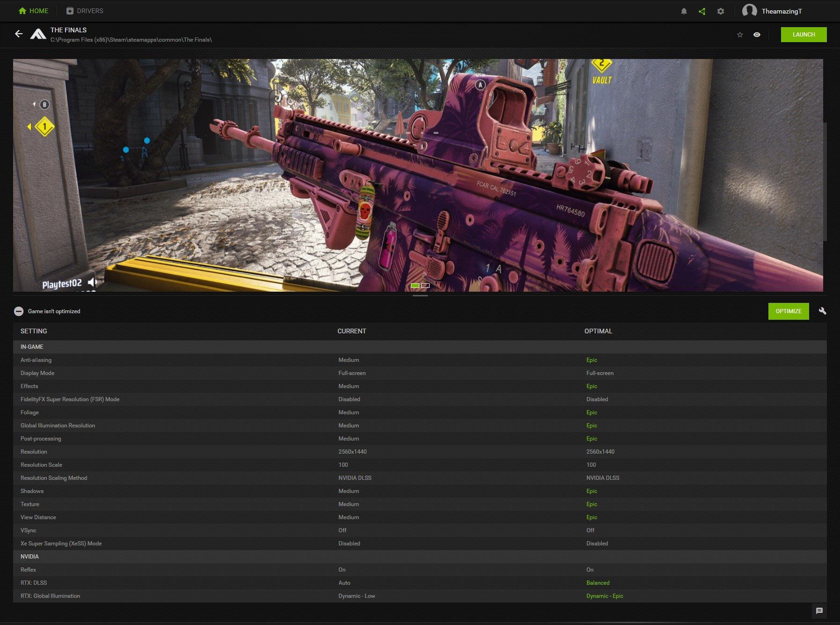840x625 pixels.
Task: Click THE FINALS game title
Action: pos(68,30)
